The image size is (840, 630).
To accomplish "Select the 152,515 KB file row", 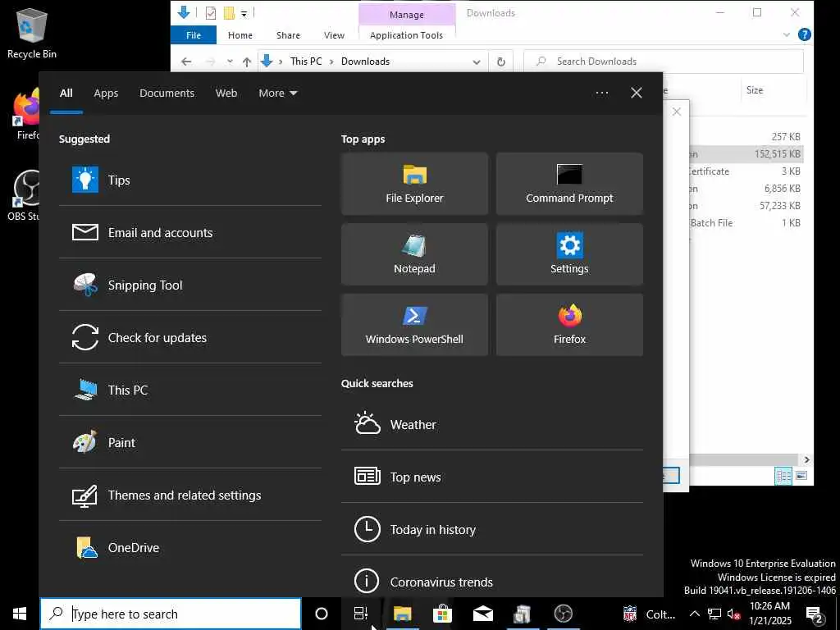I will (x=746, y=153).
